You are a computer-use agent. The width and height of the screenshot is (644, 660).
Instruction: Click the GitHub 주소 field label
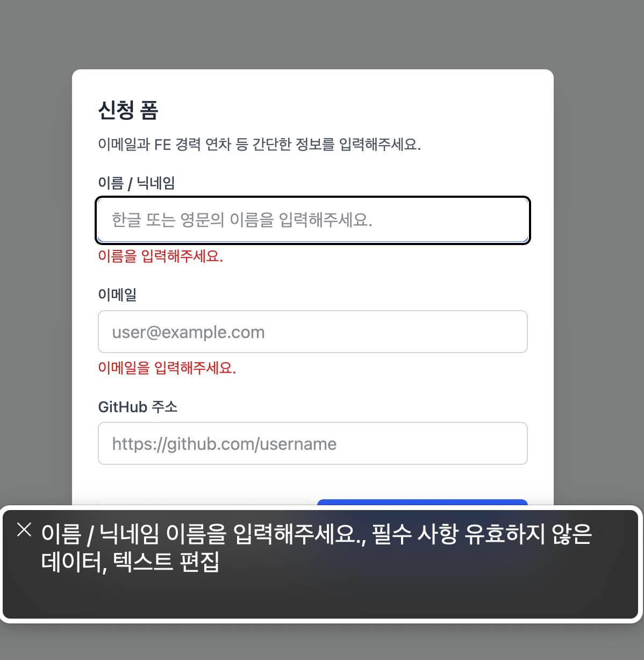tap(138, 407)
